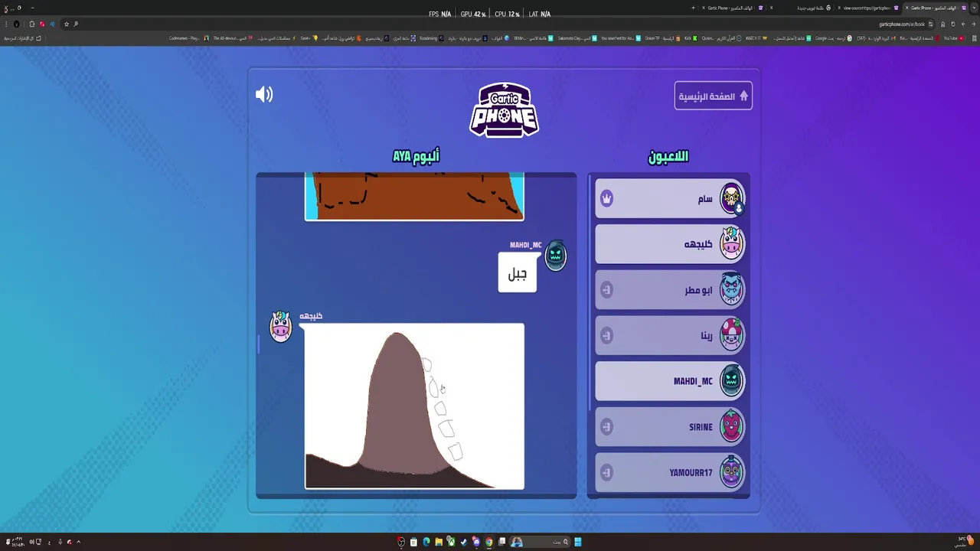Click SIRINE strawberry avatar

point(731,426)
